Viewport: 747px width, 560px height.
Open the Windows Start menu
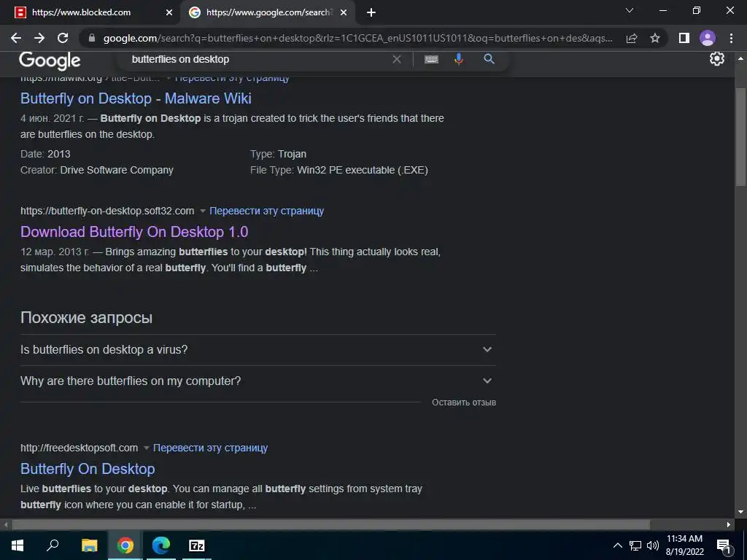pos(18,545)
